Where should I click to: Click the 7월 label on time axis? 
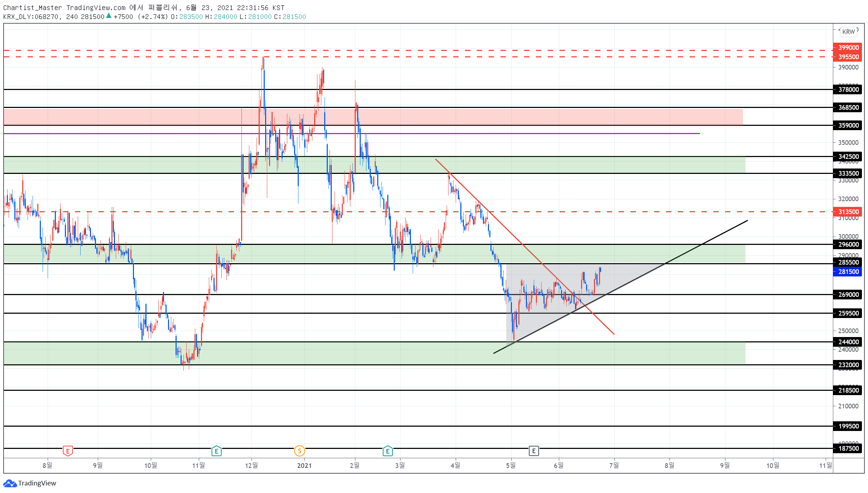(614, 465)
